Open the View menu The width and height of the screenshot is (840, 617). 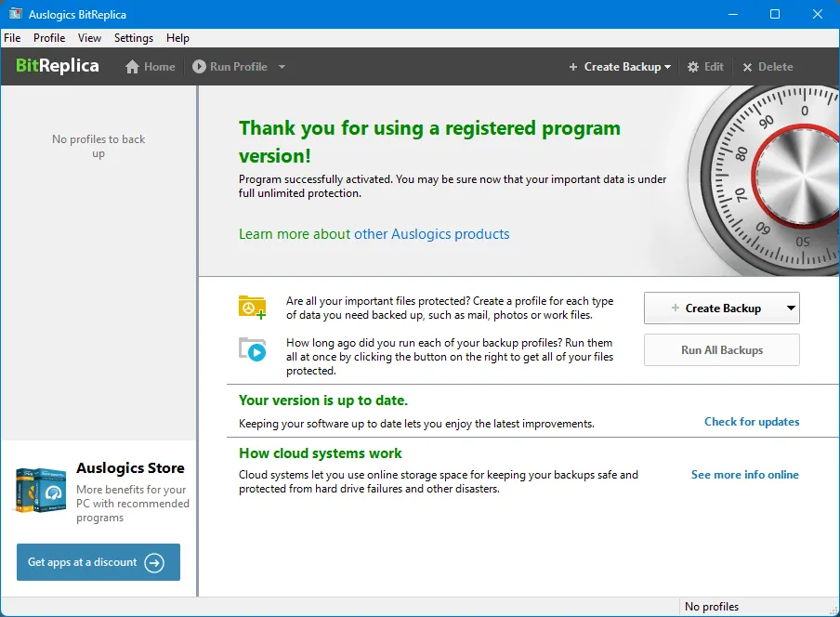click(89, 38)
